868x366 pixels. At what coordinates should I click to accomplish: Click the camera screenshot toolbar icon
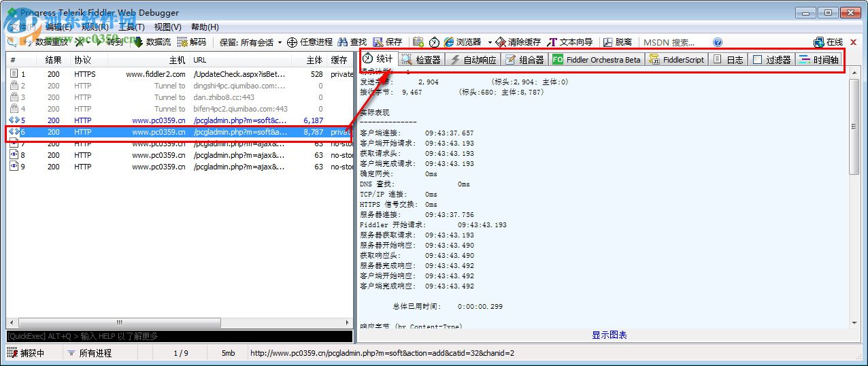pos(418,42)
